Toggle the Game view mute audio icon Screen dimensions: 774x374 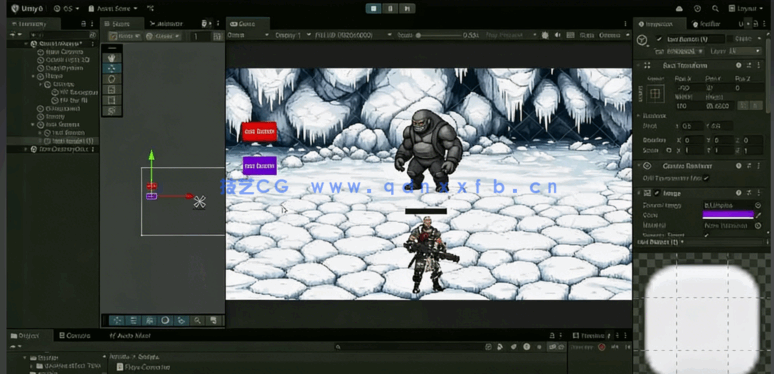coord(558,35)
